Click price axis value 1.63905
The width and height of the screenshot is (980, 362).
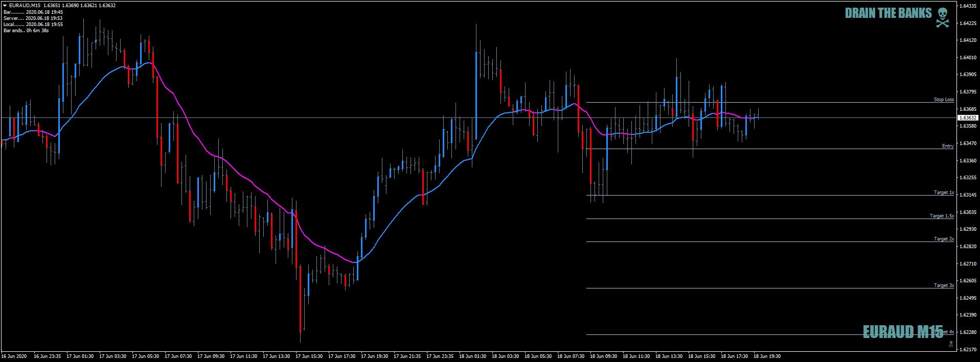pyautogui.click(x=969, y=75)
